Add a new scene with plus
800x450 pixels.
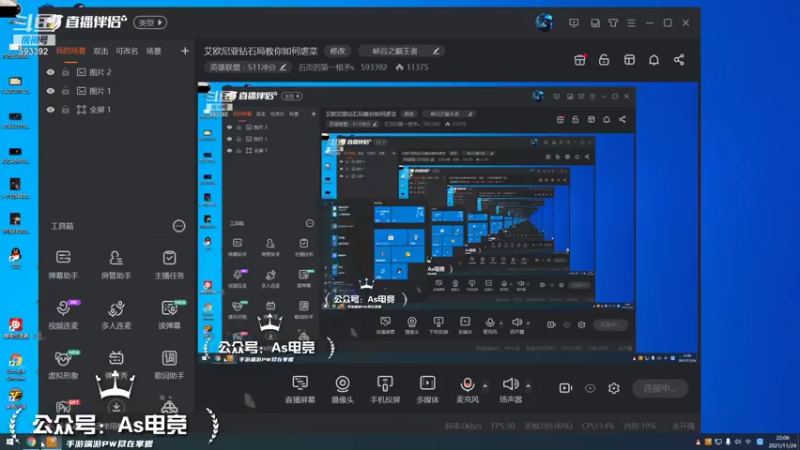click(185, 51)
